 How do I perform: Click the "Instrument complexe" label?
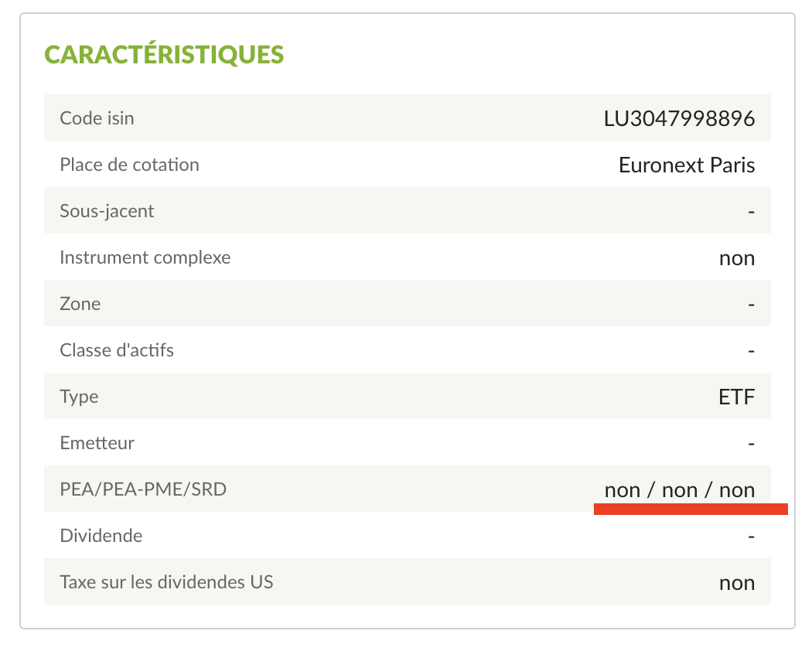[x=145, y=257]
